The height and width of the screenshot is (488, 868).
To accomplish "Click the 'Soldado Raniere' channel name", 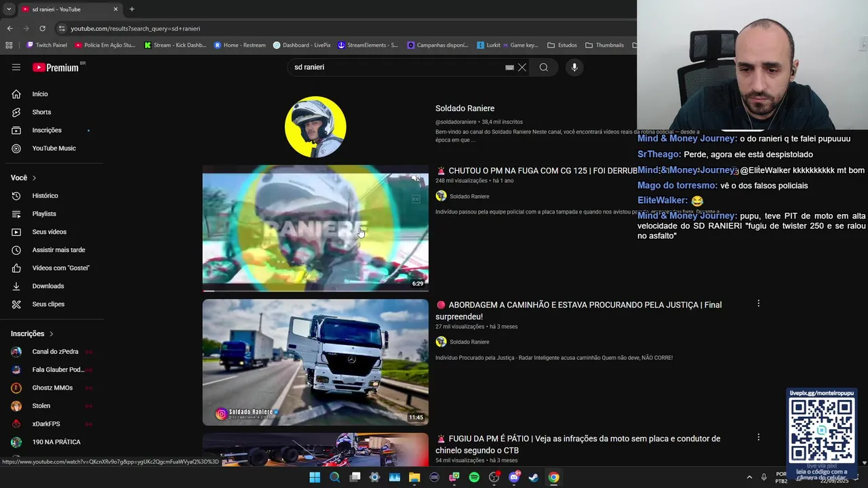I will 465,108.
